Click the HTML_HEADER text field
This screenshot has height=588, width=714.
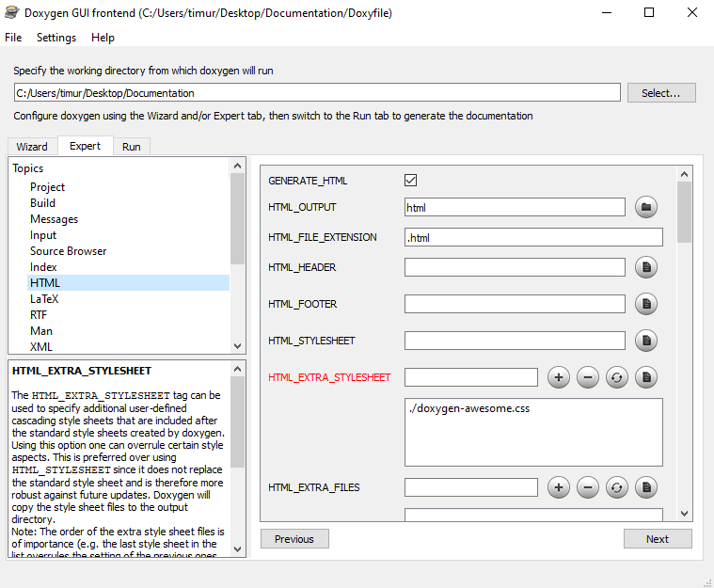pyautogui.click(x=515, y=267)
